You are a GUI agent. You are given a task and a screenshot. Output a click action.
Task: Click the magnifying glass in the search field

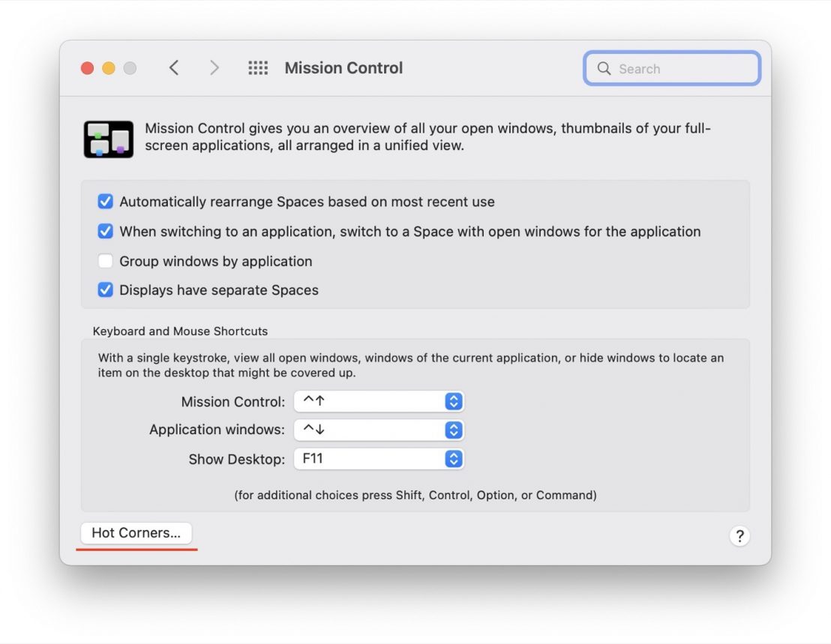604,68
